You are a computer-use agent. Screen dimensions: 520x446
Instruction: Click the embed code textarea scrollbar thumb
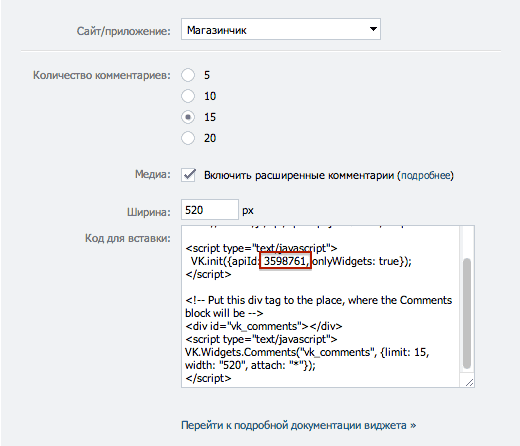(x=467, y=313)
